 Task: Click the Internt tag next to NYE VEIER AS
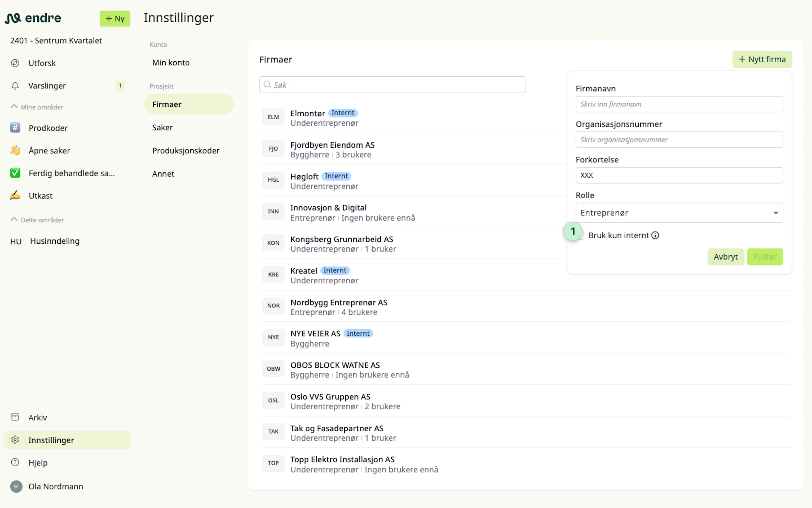[x=358, y=333]
